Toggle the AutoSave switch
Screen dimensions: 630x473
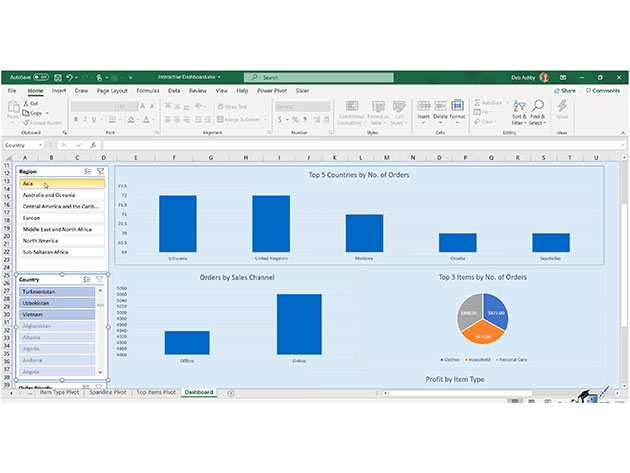(x=41, y=77)
